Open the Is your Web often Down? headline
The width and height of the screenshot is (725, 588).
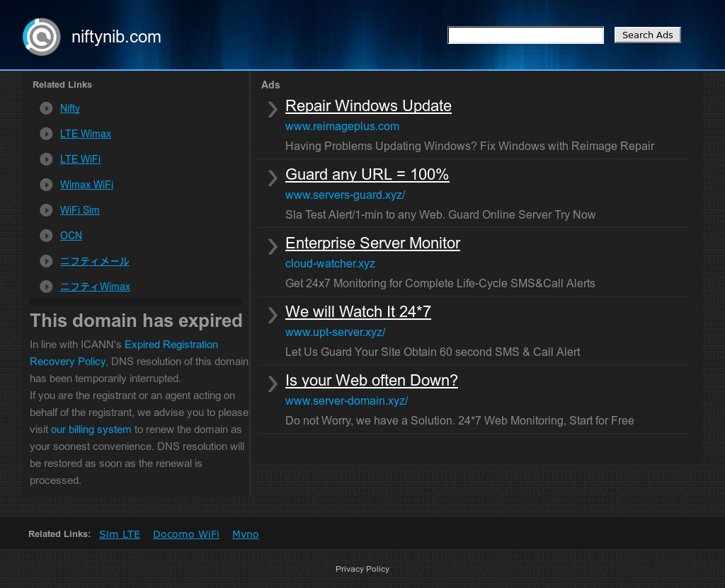coord(372,381)
